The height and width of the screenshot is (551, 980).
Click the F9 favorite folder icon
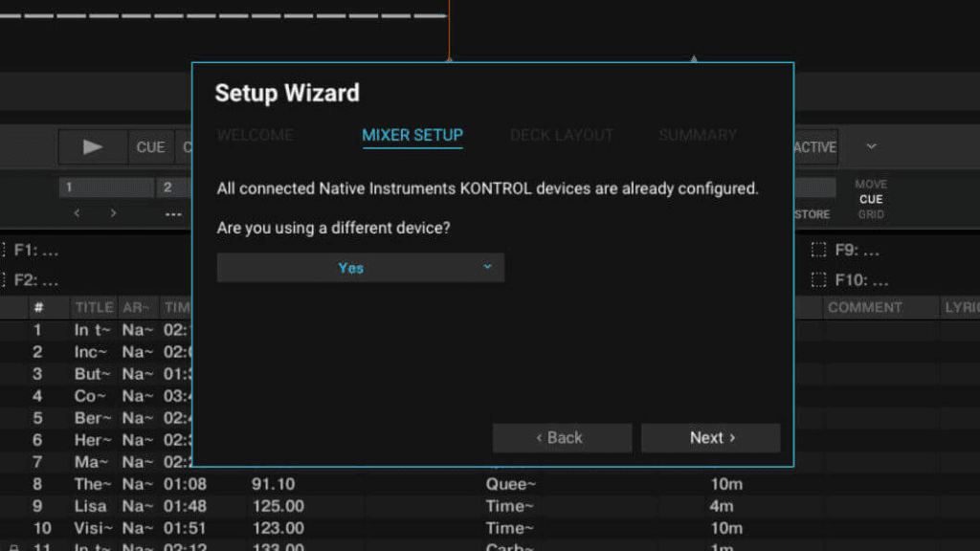pos(818,251)
